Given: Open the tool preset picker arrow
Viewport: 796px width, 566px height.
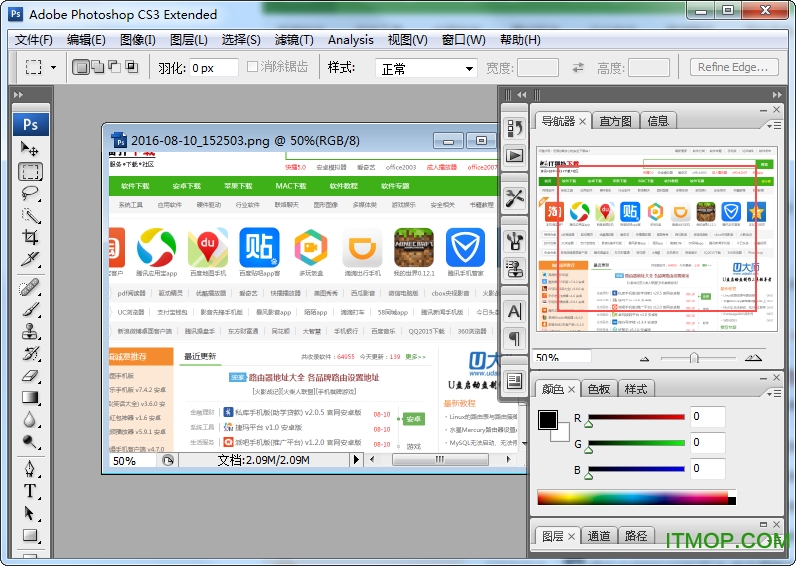Looking at the screenshot, I should point(54,68).
